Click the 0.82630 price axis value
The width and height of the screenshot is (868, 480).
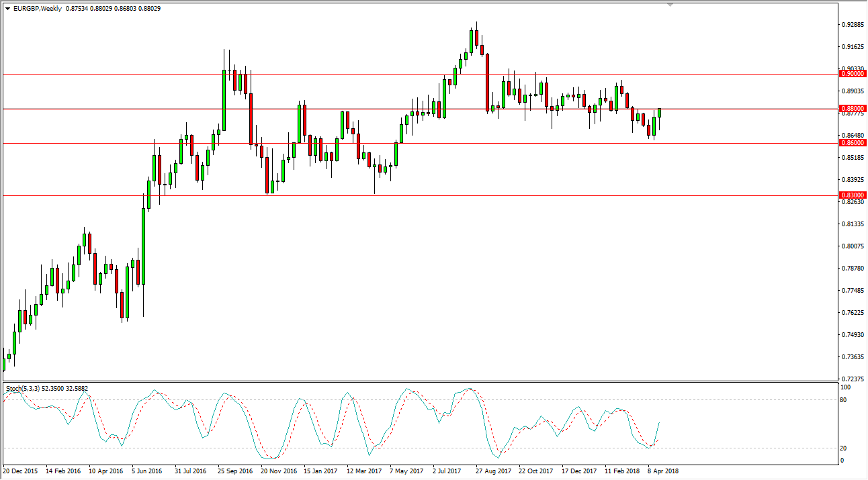pyautogui.click(x=852, y=202)
